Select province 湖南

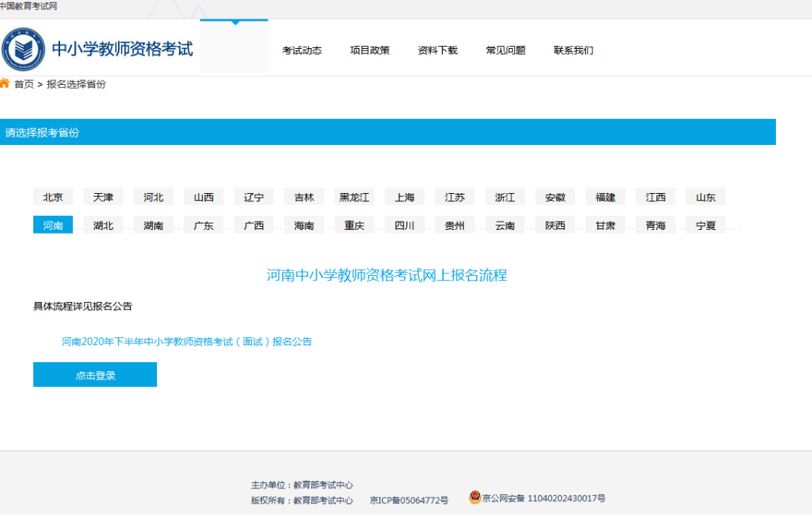[153, 225]
